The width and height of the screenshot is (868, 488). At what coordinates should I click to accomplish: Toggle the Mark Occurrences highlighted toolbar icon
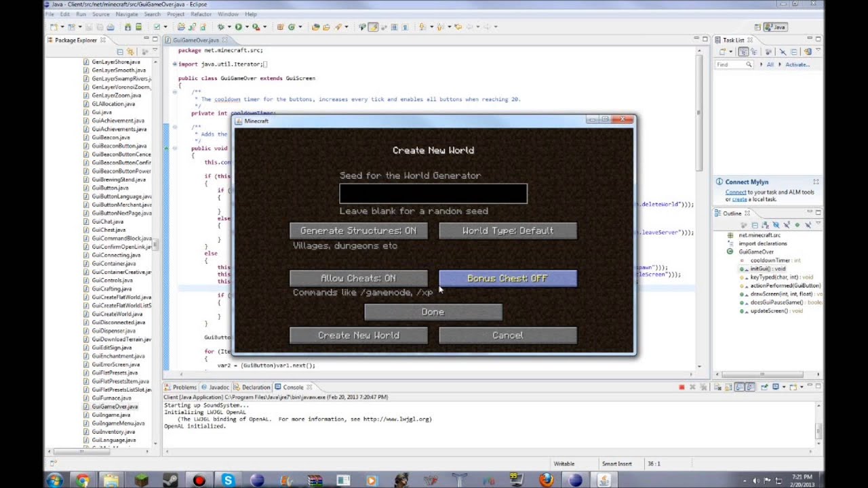(x=374, y=27)
